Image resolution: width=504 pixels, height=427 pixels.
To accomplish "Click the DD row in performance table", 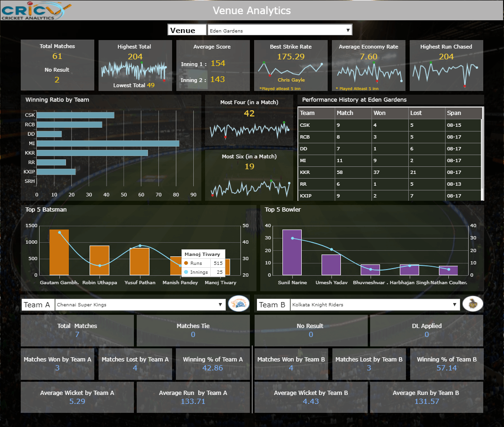I will 389,149.
